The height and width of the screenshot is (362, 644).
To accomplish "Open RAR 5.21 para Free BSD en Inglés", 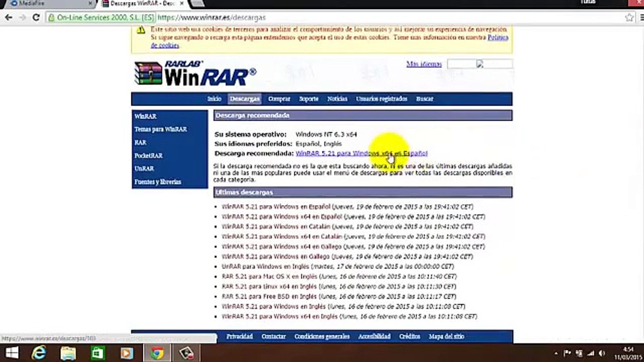I will click(270, 297).
